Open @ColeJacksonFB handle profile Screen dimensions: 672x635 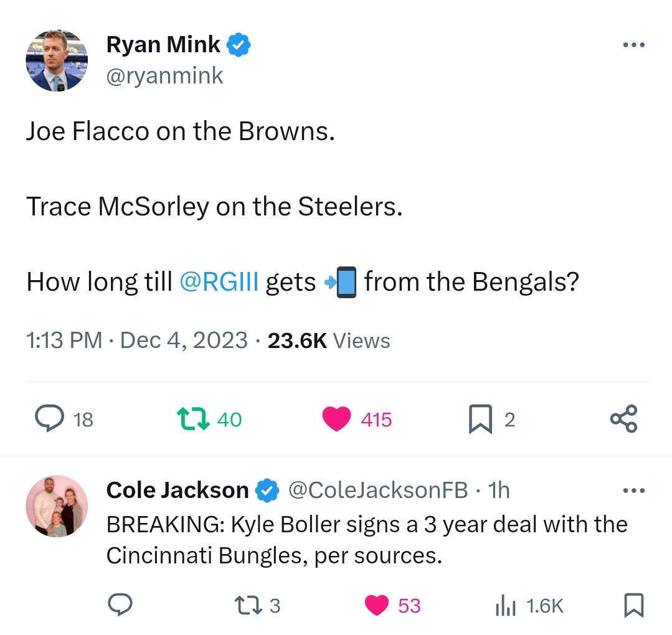tap(377, 490)
